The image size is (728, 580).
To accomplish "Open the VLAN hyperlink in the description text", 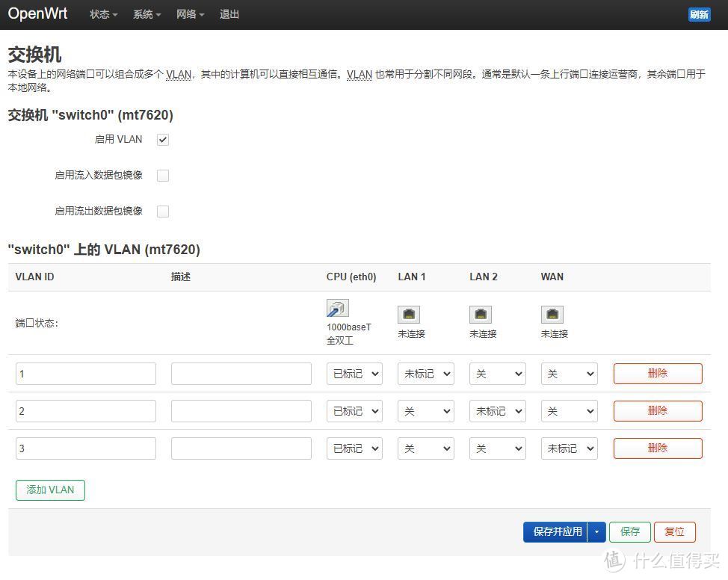I will [178, 75].
